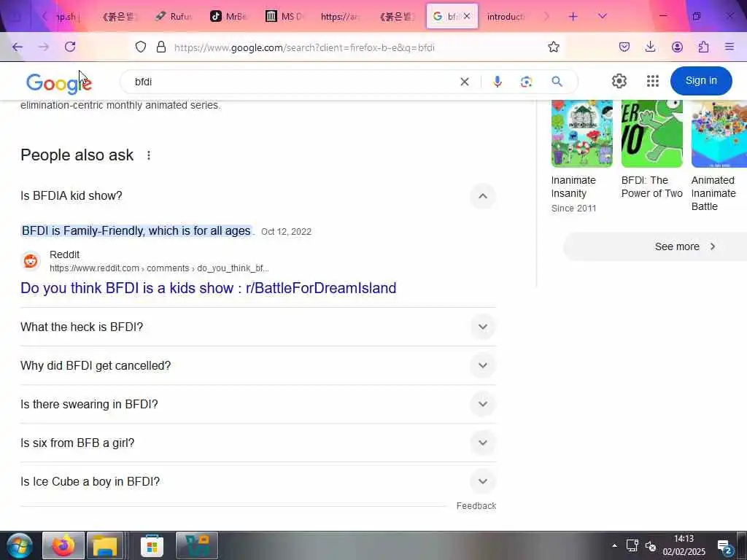
Task: Open File Explorer from taskbar
Action: [105, 545]
